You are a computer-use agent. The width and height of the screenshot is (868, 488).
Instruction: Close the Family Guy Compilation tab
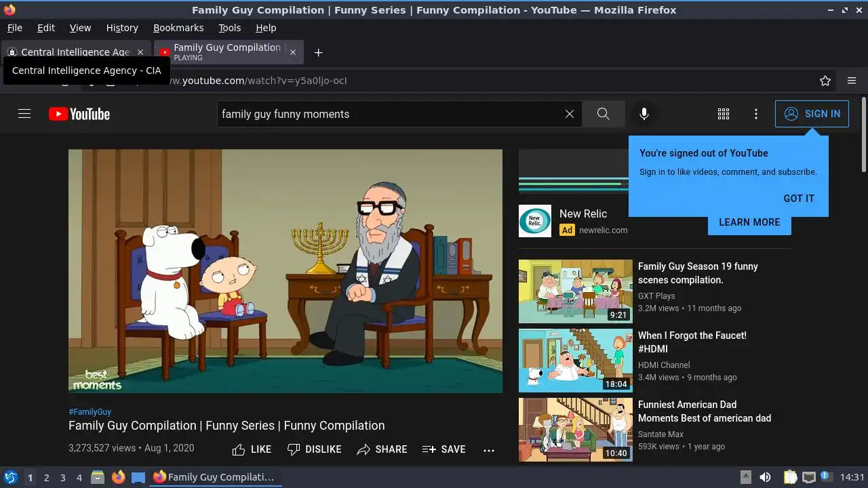coord(293,52)
